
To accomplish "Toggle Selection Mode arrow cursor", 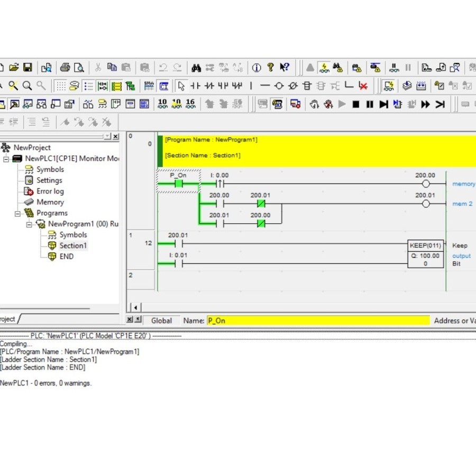I will coord(181,86).
